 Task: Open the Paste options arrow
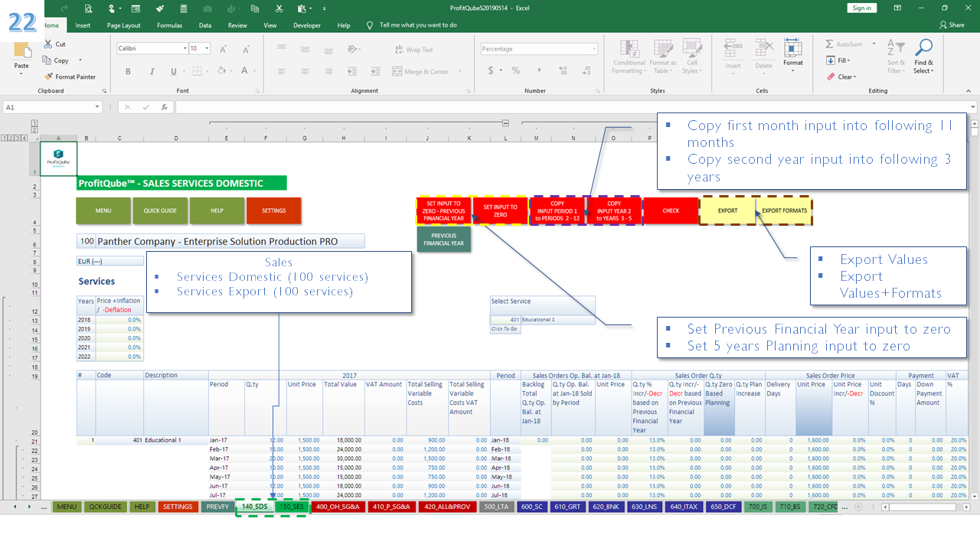[x=21, y=74]
